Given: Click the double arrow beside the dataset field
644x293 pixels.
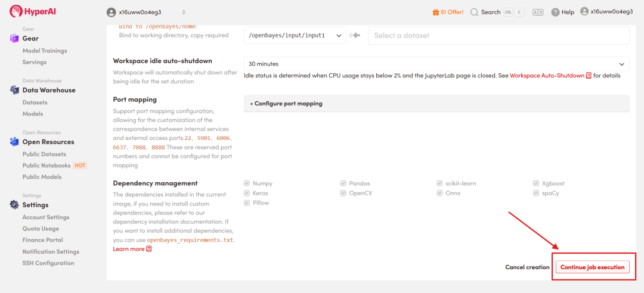Looking at the screenshot, I should click(x=354, y=36).
